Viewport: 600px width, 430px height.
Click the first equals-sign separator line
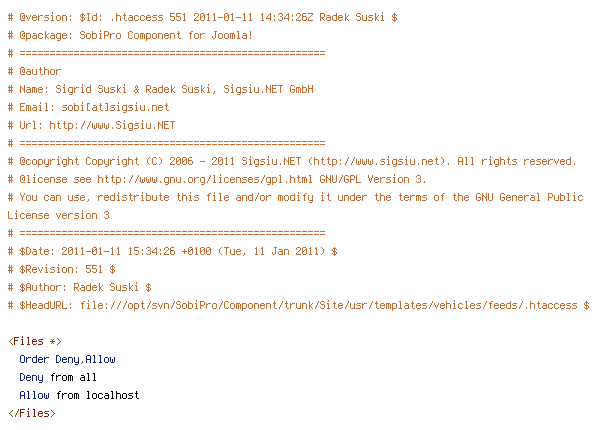pos(166,53)
